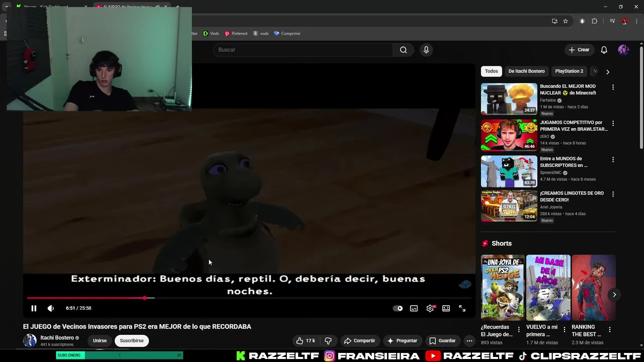Viewport: 644px width, 362px height.
Task: Start a voice search with microphone
Action: [x=426, y=50]
